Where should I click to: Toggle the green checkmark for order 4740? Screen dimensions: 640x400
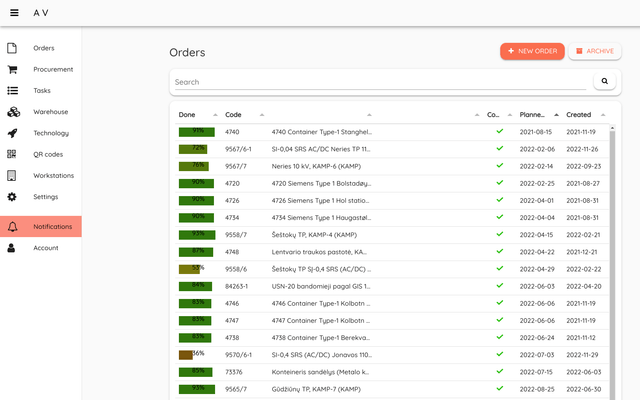[x=499, y=131]
